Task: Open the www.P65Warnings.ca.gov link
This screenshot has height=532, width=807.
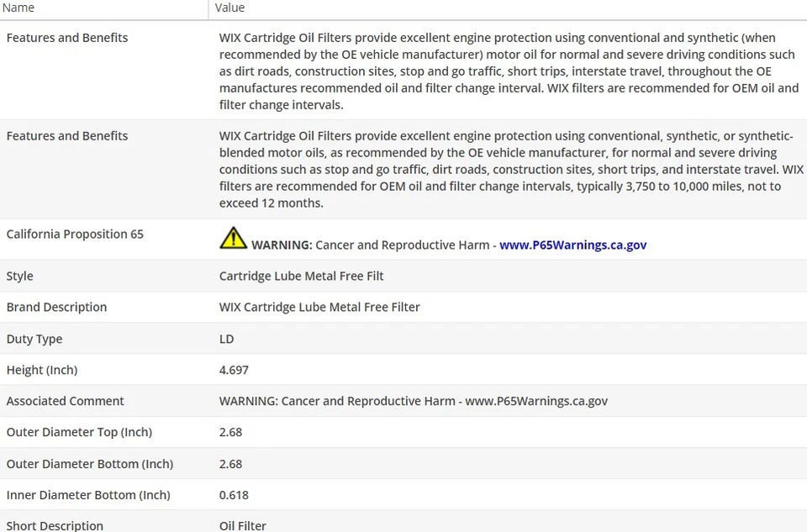Action: [x=572, y=245]
